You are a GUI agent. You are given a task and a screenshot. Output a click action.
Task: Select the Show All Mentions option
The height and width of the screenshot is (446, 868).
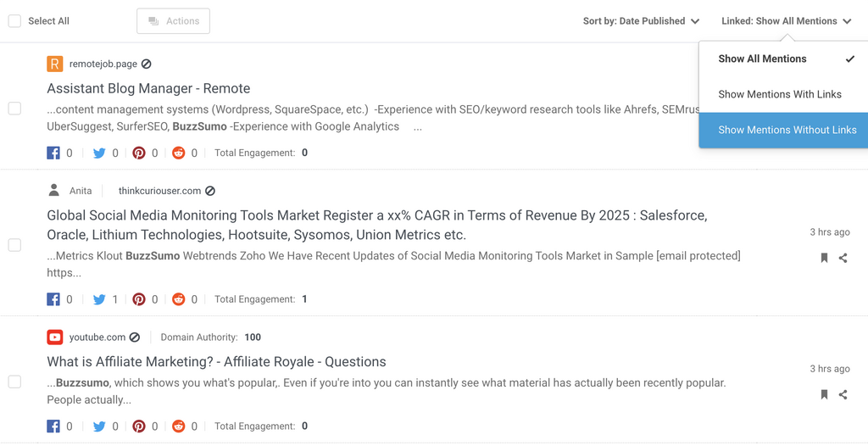[762, 59]
